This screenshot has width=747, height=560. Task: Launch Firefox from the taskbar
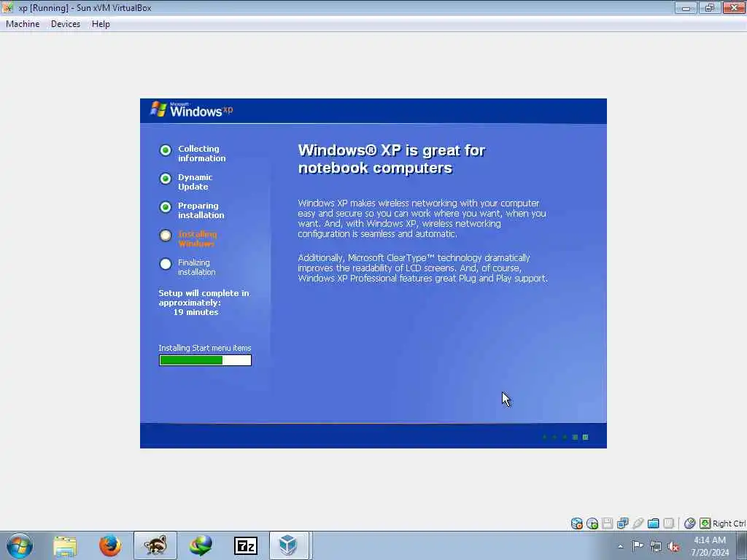(x=110, y=545)
